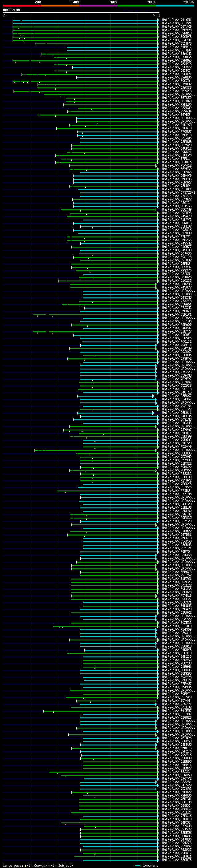Open hit UniRef100_Q41651
This screenshot has width=197, height=868.
(176, 20)
